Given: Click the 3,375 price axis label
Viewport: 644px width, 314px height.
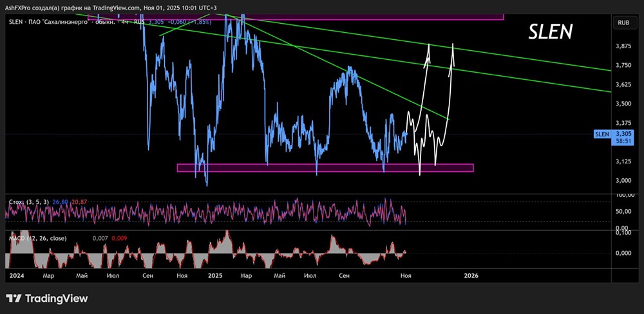Looking at the screenshot, I should 623,123.
